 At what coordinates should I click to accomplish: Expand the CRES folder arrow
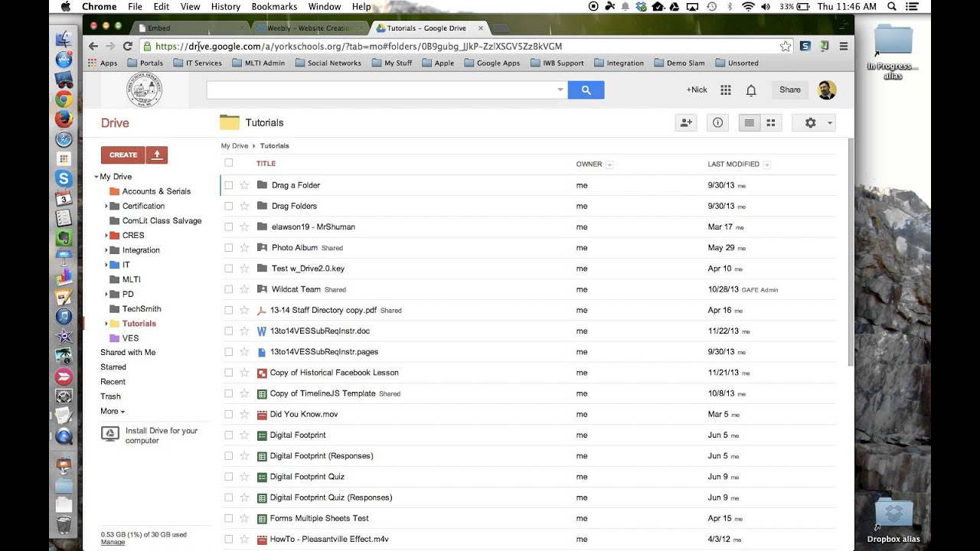point(106,236)
